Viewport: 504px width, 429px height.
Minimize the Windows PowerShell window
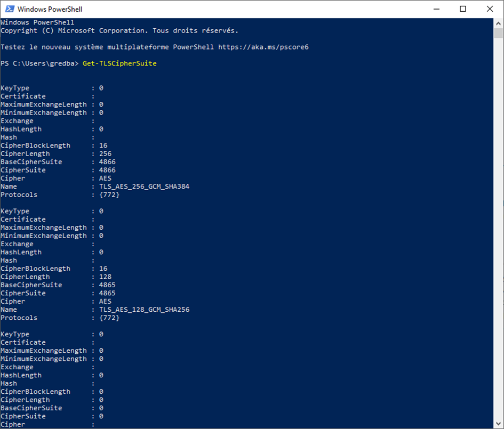point(436,9)
